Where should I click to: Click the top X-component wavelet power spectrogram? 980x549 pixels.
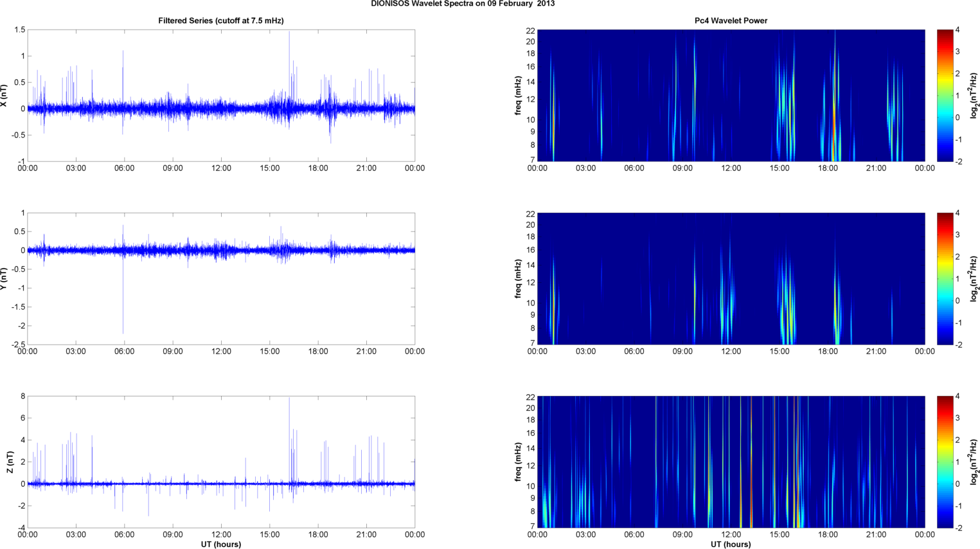(731, 95)
